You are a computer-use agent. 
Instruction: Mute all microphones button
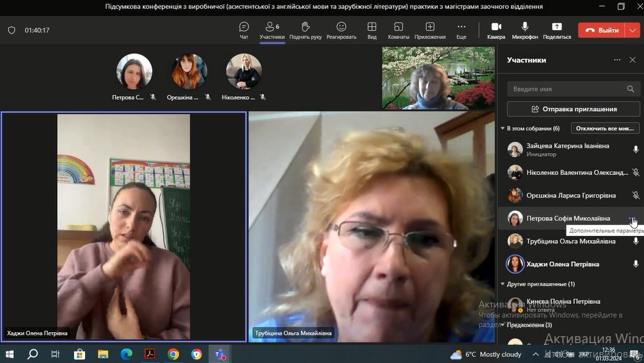coord(605,128)
